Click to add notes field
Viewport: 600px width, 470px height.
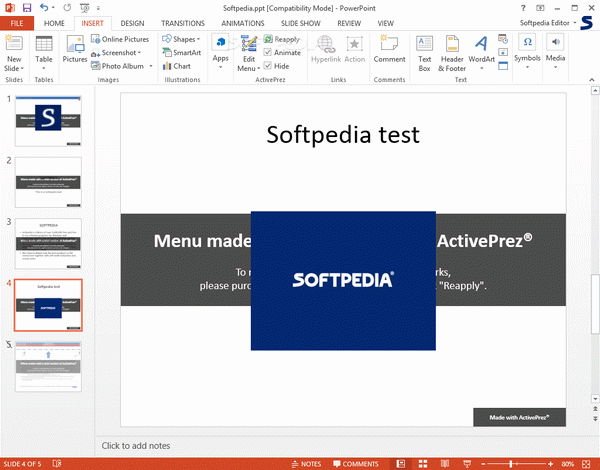click(x=135, y=446)
